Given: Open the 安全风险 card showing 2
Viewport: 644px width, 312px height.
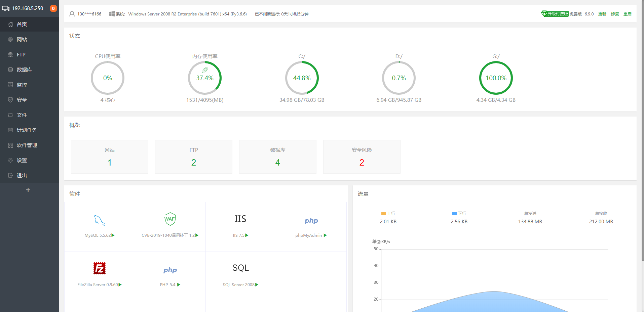Looking at the screenshot, I should click(362, 157).
